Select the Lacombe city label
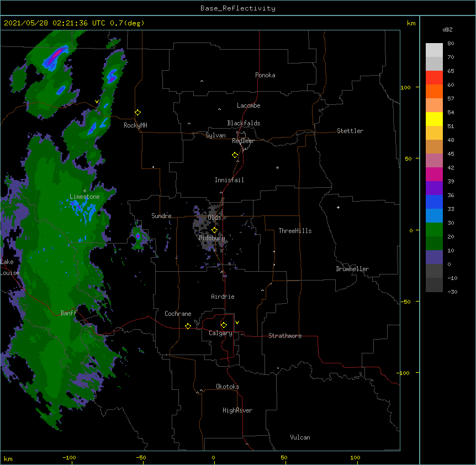The width and height of the screenshot is (476, 465). coord(248,105)
